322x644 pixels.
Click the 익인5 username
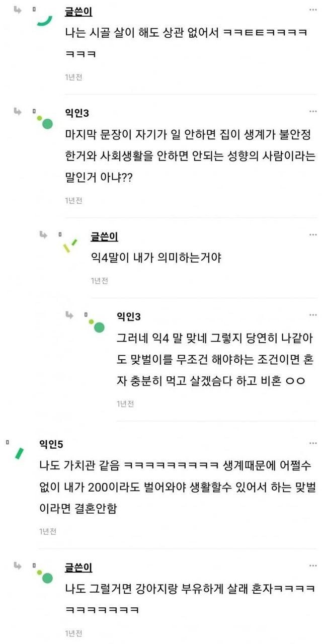[x=51, y=444]
